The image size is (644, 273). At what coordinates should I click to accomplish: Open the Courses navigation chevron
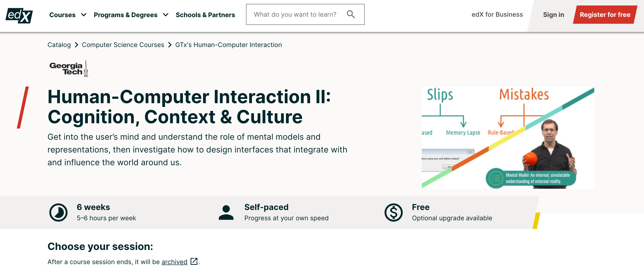[84, 15]
